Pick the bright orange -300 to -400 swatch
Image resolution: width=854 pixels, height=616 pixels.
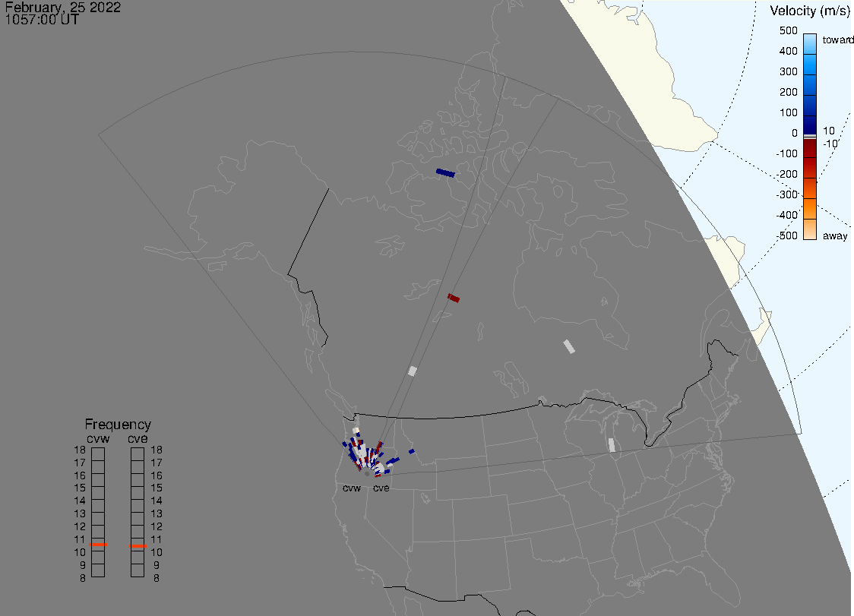(x=810, y=209)
